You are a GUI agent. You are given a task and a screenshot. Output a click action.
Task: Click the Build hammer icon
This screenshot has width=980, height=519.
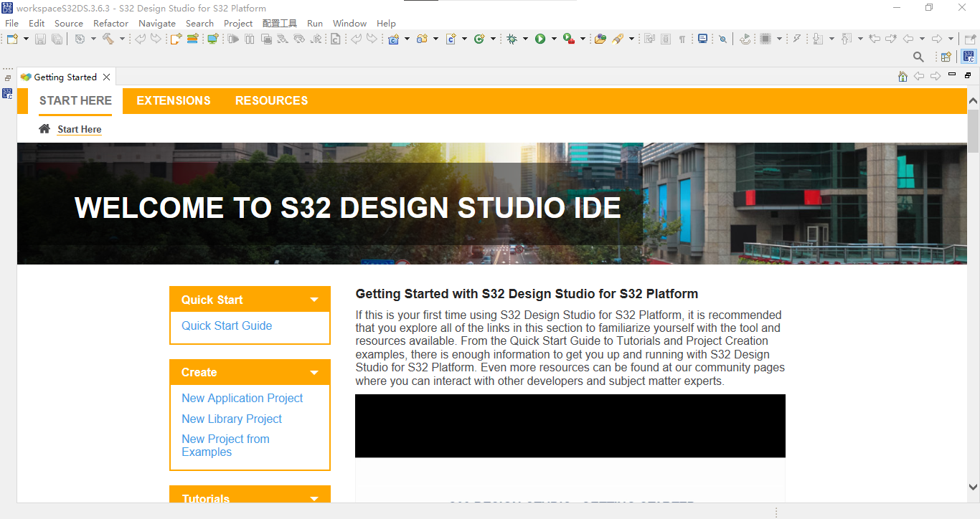pos(108,39)
